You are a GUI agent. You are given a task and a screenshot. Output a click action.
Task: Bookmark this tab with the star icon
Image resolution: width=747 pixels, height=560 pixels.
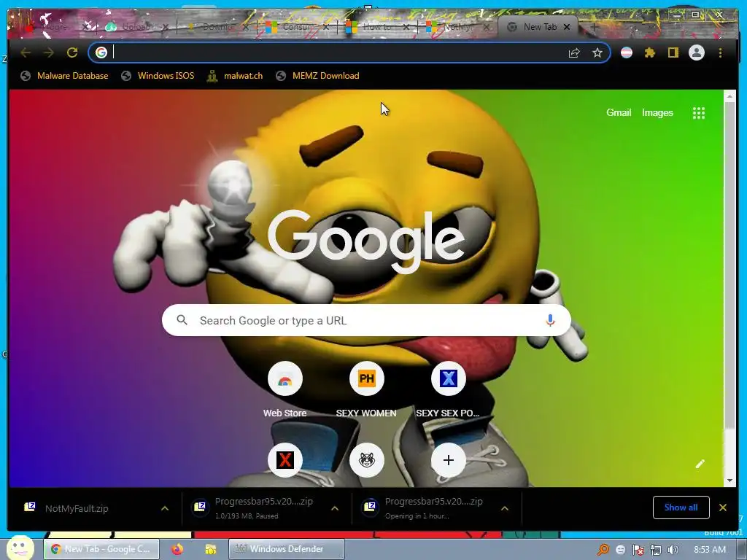597,52
